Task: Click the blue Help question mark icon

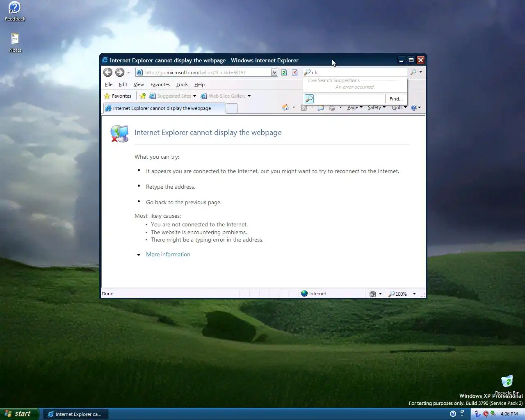Action: click(414, 107)
